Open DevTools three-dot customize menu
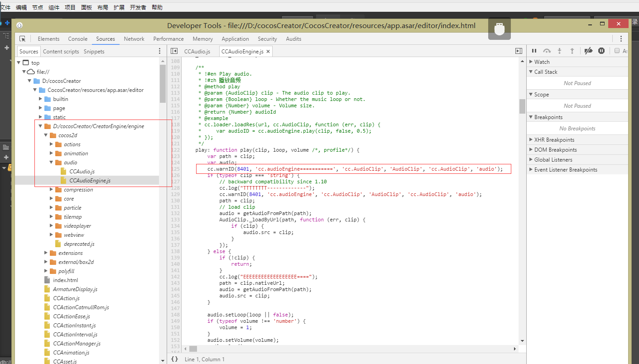The height and width of the screenshot is (364, 639). pos(621,39)
